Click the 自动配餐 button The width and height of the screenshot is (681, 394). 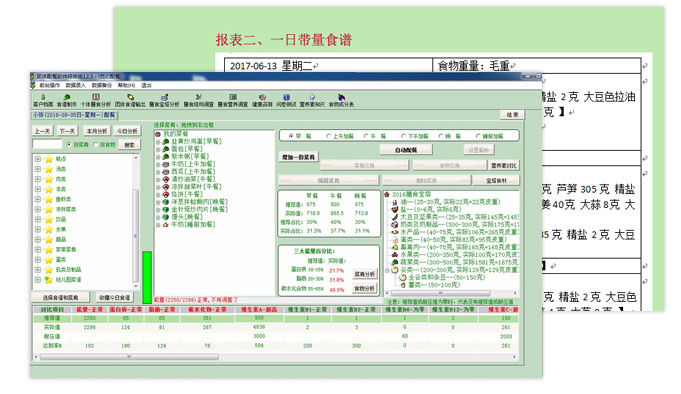406,150
